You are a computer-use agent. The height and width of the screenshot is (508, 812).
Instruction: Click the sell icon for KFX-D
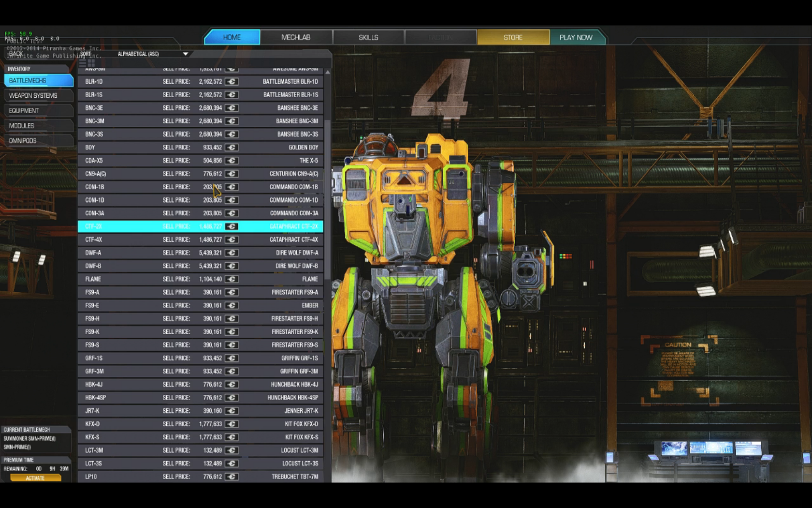[232, 424]
